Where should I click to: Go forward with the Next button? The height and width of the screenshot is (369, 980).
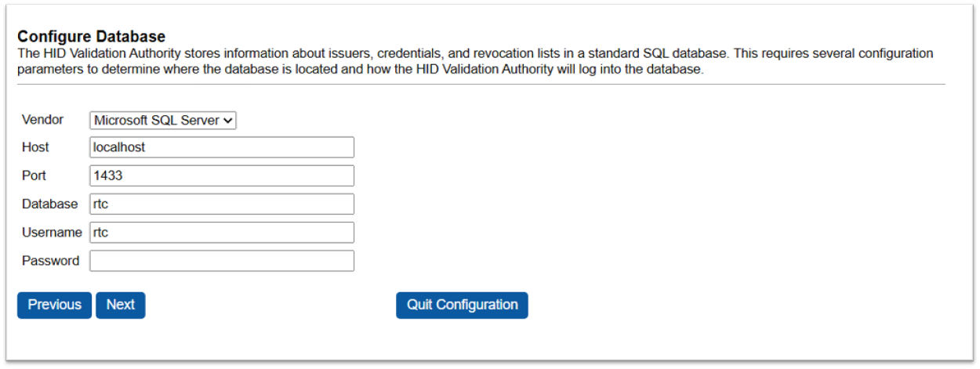click(121, 305)
